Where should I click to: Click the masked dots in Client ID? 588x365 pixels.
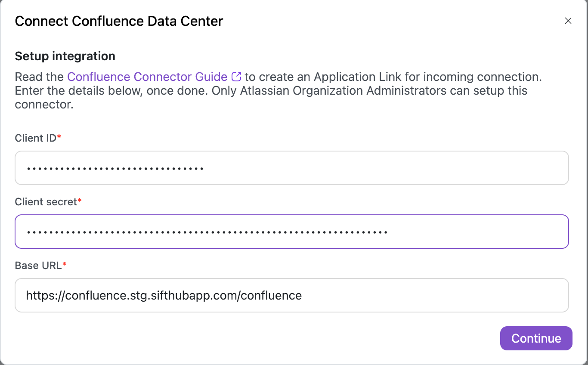pyautogui.click(x=115, y=168)
